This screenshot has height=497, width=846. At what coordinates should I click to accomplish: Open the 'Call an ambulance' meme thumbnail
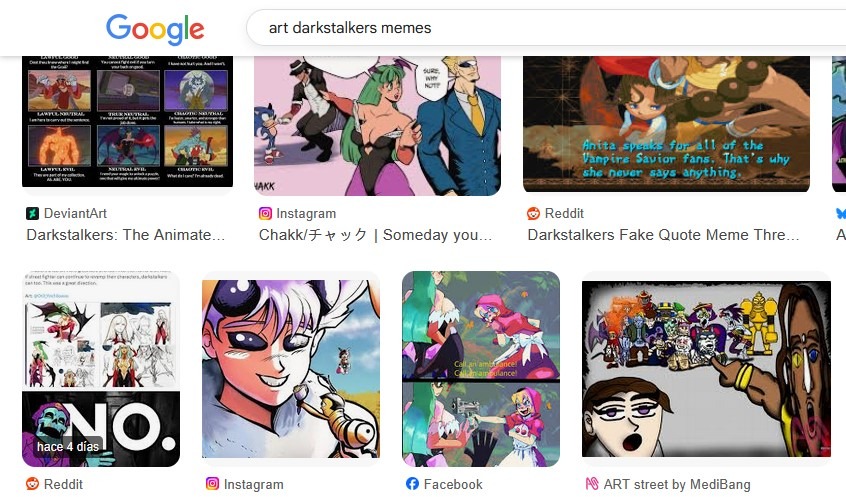(x=481, y=369)
